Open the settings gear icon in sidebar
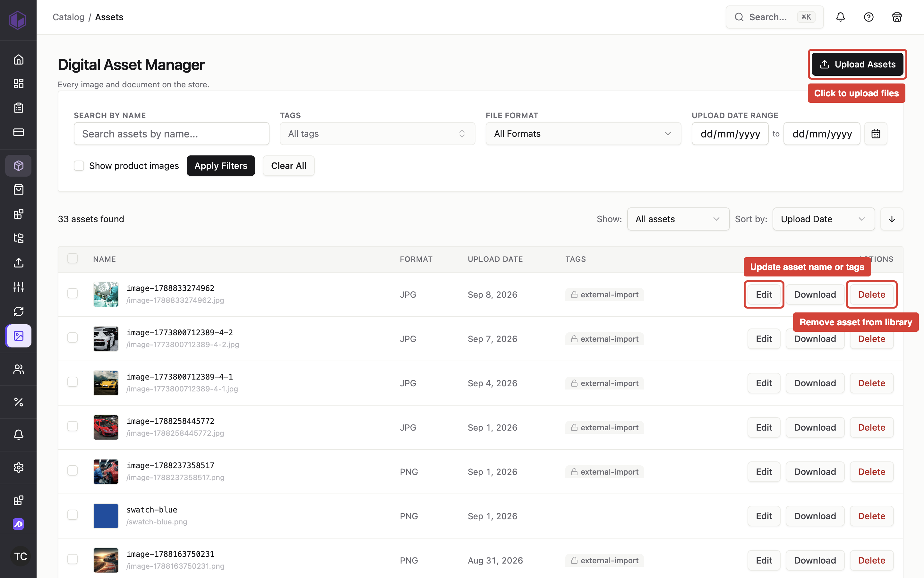Viewport: 924px width, 578px height. click(18, 468)
